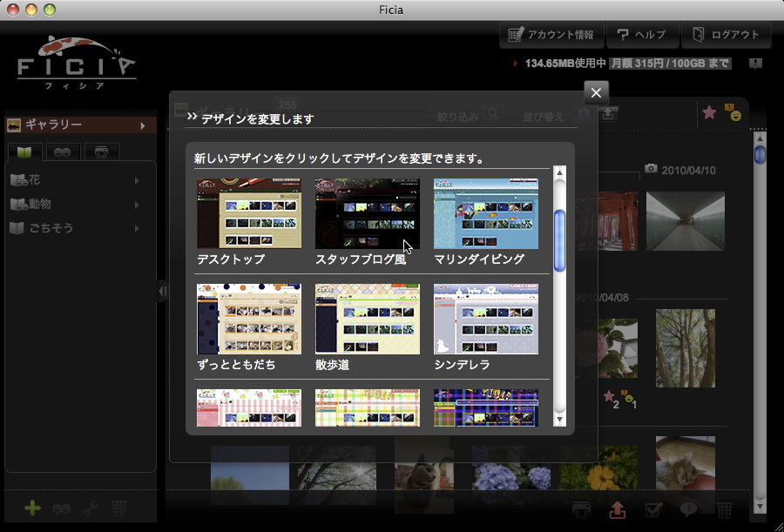The width and height of the screenshot is (784, 532).
Task: Pick the yellow plaid design thumbnail
Action: [368, 408]
